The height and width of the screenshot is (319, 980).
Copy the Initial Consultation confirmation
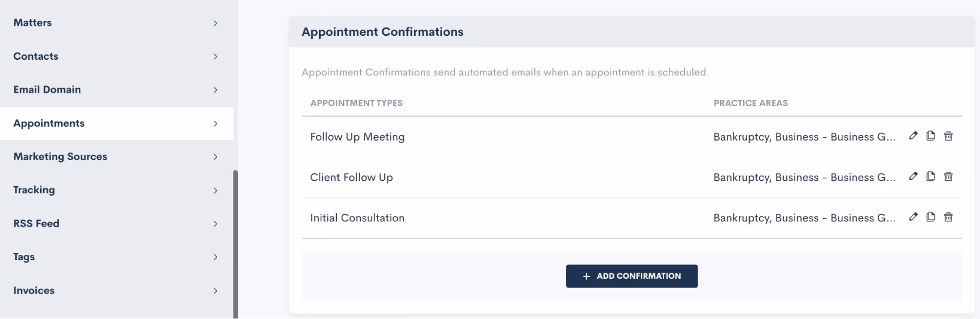coord(930,217)
